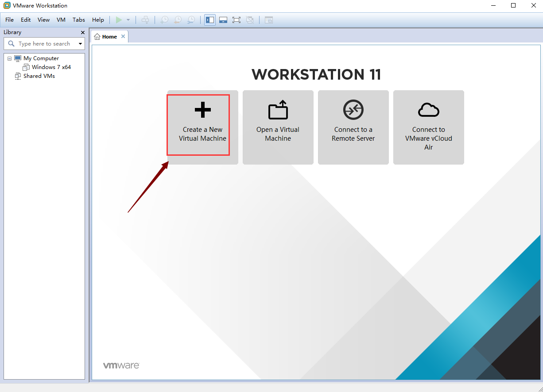Toggle the thumbnail bar toolbar icon
This screenshot has width=543, height=392.
(x=223, y=20)
